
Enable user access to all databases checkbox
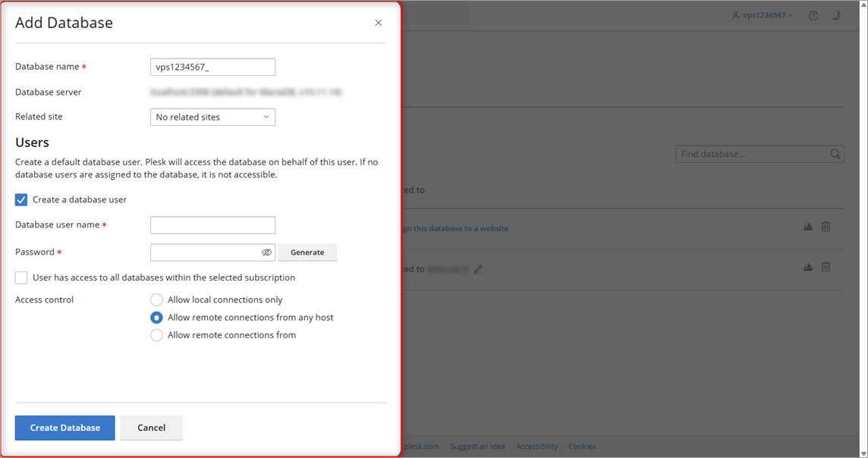pyautogui.click(x=21, y=278)
